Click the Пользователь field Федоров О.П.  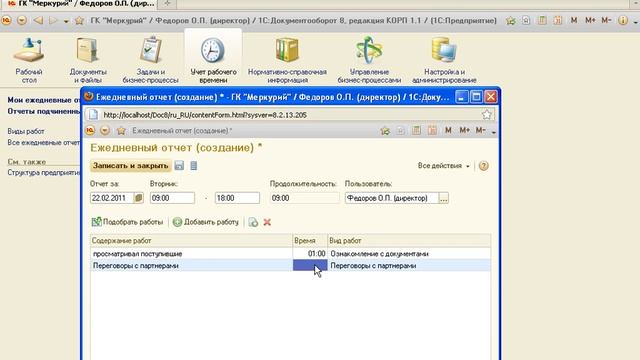tap(392, 198)
